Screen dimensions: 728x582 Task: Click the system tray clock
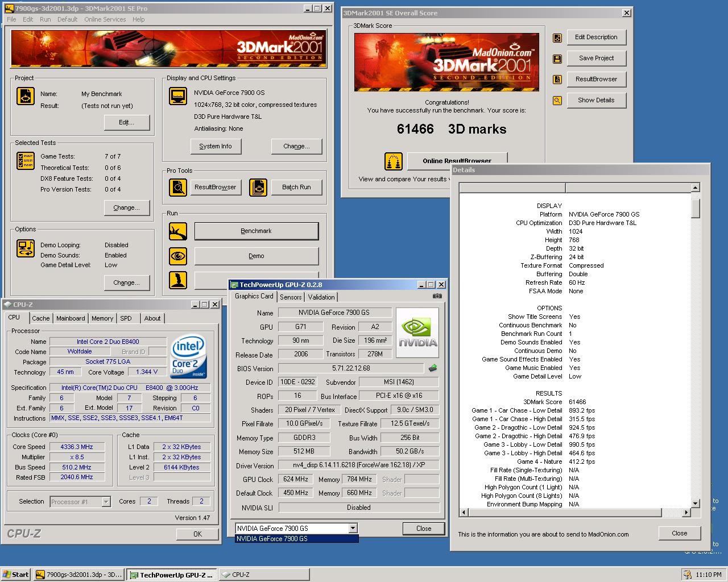pyautogui.click(x=709, y=575)
